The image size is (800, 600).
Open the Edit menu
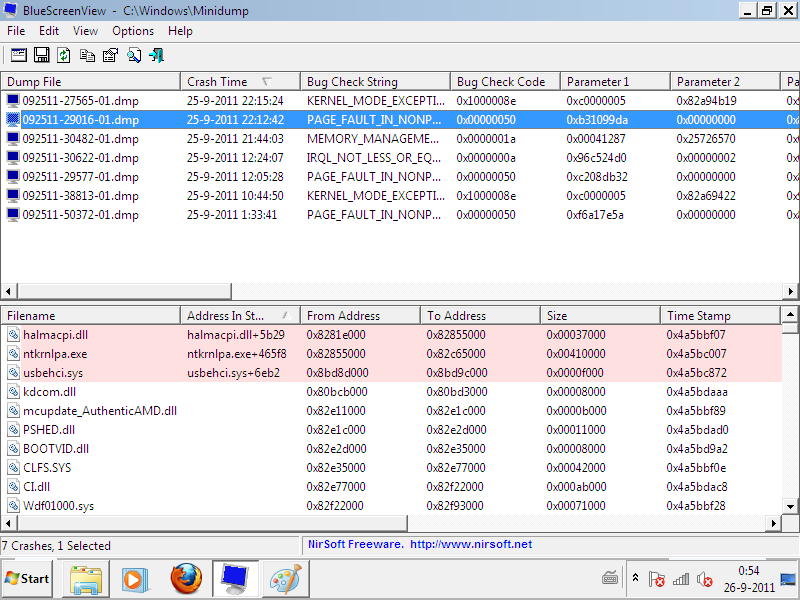pyautogui.click(x=49, y=31)
